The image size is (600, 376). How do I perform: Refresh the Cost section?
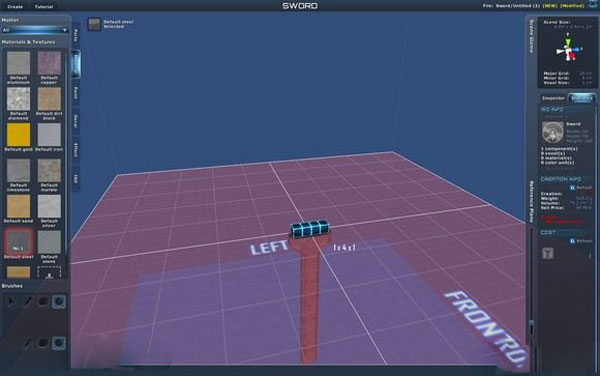click(581, 241)
